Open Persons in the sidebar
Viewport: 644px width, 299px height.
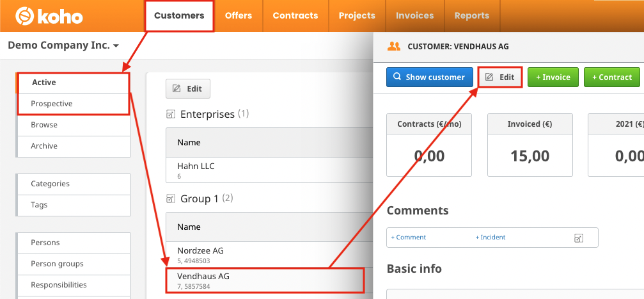tap(73, 243)
